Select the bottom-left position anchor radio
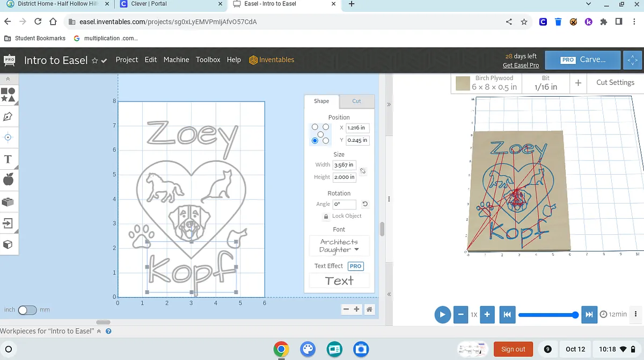 pos(315,141)
